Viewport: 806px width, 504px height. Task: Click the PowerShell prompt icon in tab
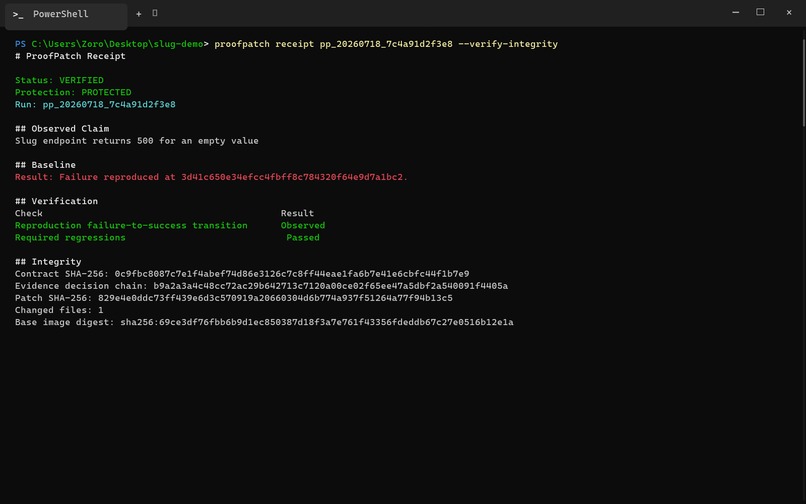18,14
